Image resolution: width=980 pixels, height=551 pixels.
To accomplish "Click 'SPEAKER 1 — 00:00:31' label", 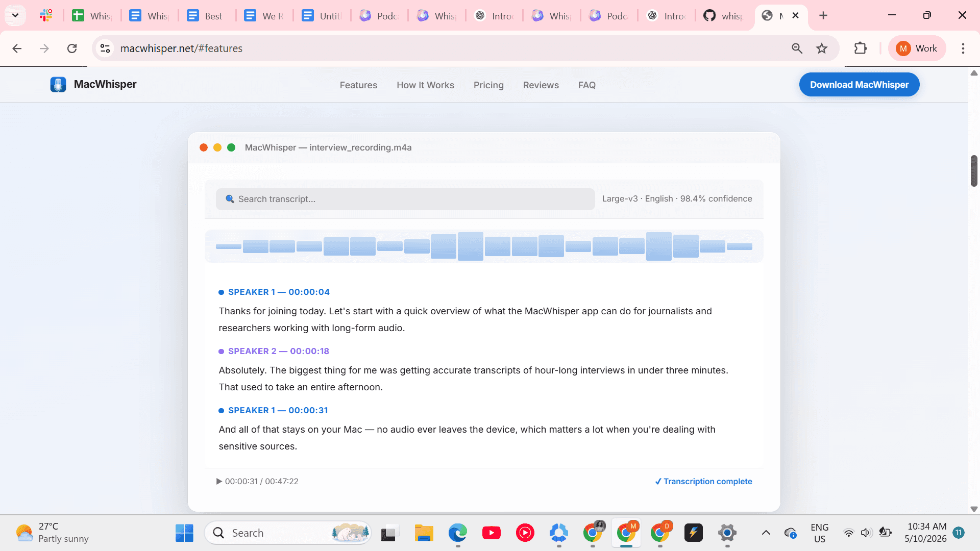I will click(278, 410).
